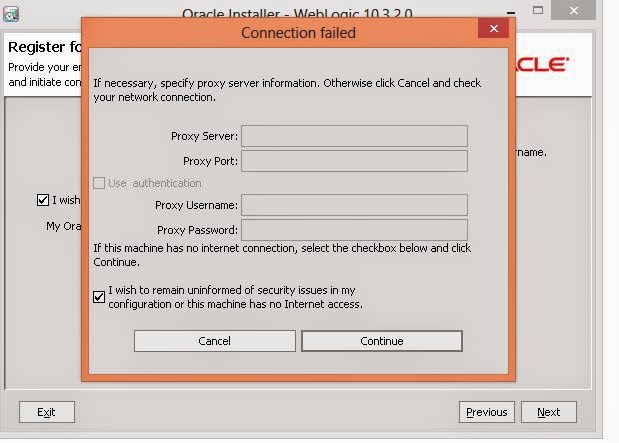619x443 pixels.
Task: Click the 'Proxy Port:' label
Action: 210,161
